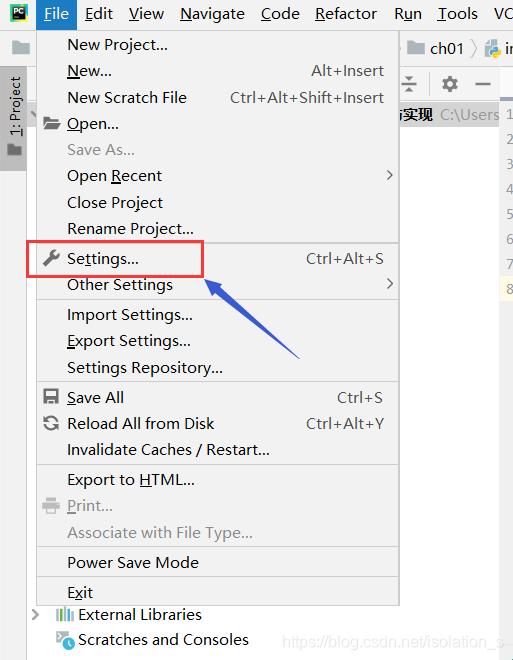The width and height of the screenshot is (513, 660).
Task: Expand the Other Settings submenu arrow
Action: point(390,284)
